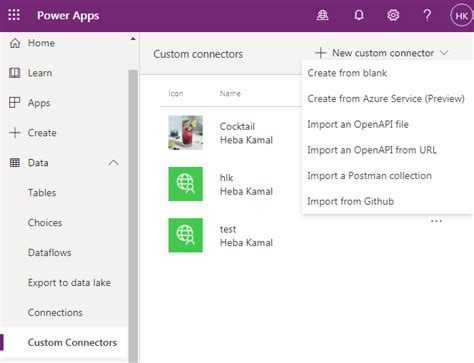The image size is (474, 363).
Task: Click the Name column header
Action: [230, 93]
